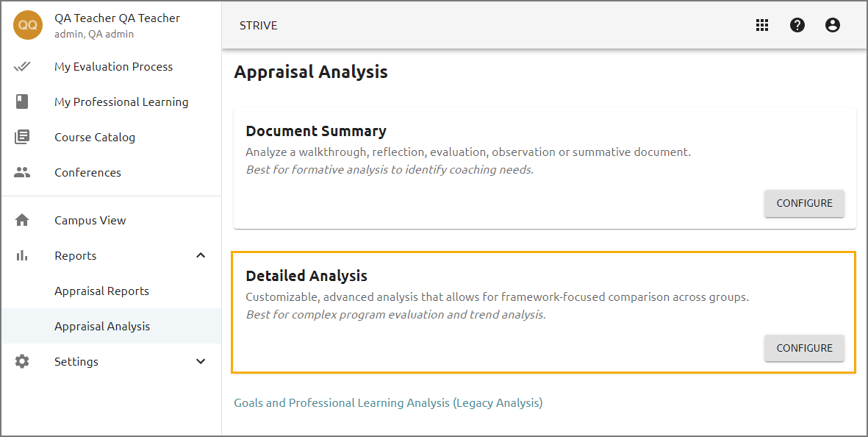The image size is (868, 437).
Task: Open the apps grid icon
Action: (x=762, y=25)
